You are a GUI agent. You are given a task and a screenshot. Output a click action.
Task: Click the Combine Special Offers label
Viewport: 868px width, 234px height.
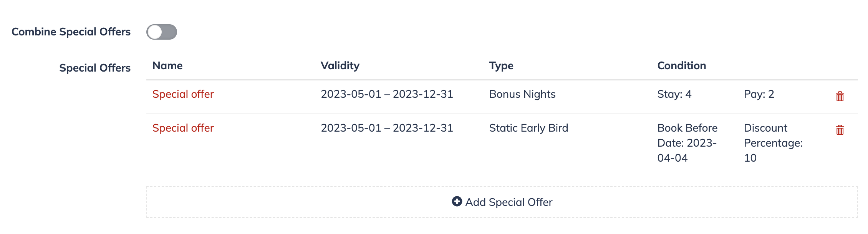point(71,32)
